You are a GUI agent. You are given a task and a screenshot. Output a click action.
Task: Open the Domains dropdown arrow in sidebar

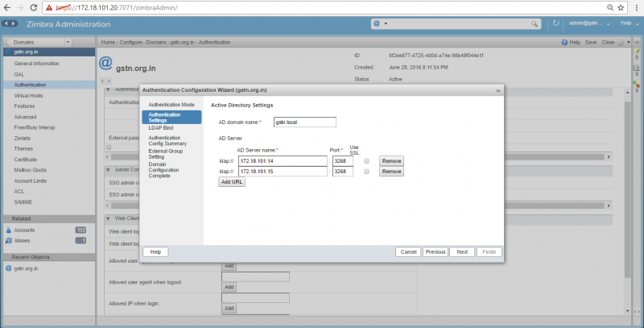tap(68, 43)
